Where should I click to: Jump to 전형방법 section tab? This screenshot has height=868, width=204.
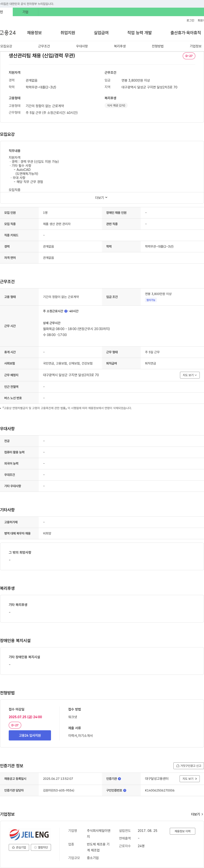point(157,46)
